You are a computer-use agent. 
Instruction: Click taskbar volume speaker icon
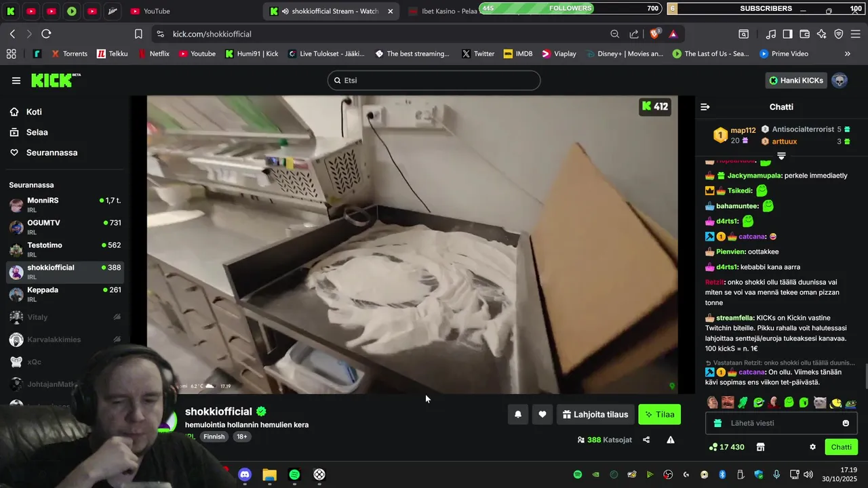[808, 474]
